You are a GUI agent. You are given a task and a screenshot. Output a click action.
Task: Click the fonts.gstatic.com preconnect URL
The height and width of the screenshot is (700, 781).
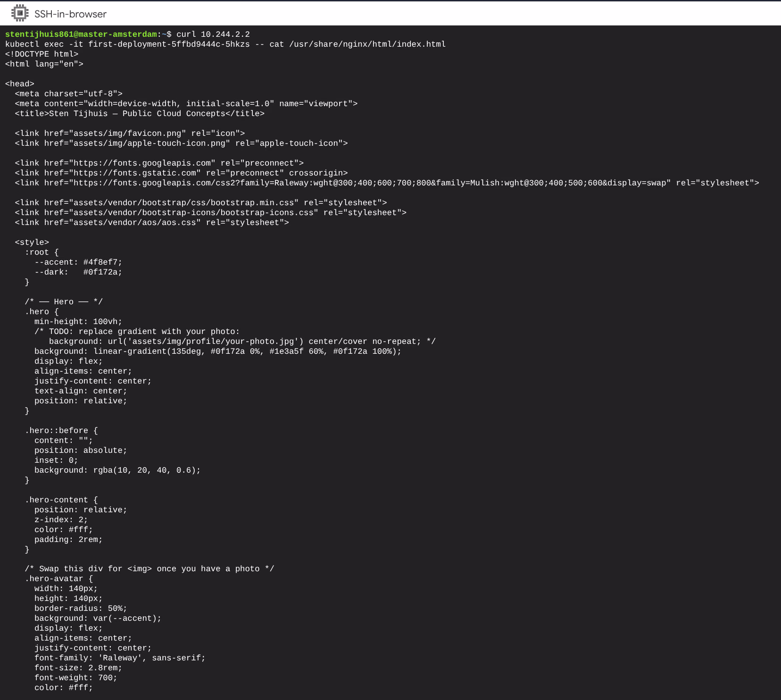click(136, 173)
